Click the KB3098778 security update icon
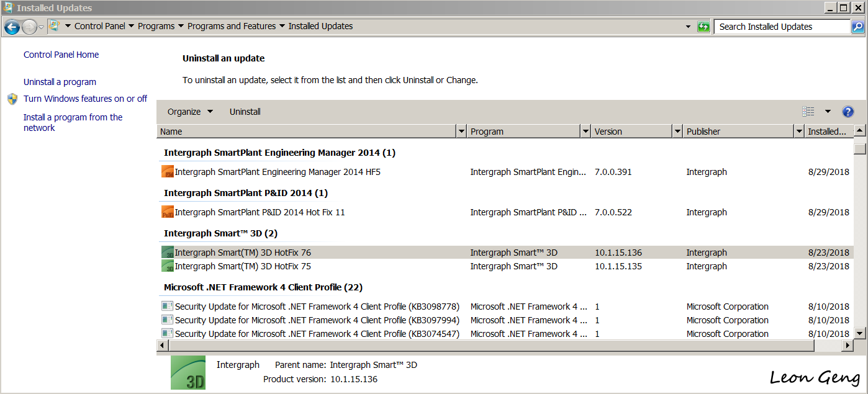This screenshot has width=868, height=394. [167, 307]
